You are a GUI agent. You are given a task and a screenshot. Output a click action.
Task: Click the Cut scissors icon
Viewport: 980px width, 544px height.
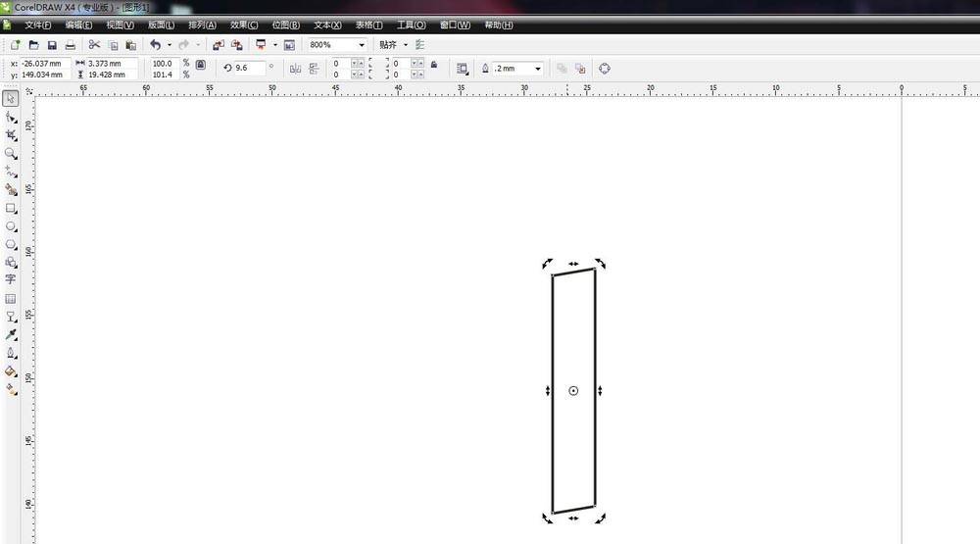[x=94, y=45]
